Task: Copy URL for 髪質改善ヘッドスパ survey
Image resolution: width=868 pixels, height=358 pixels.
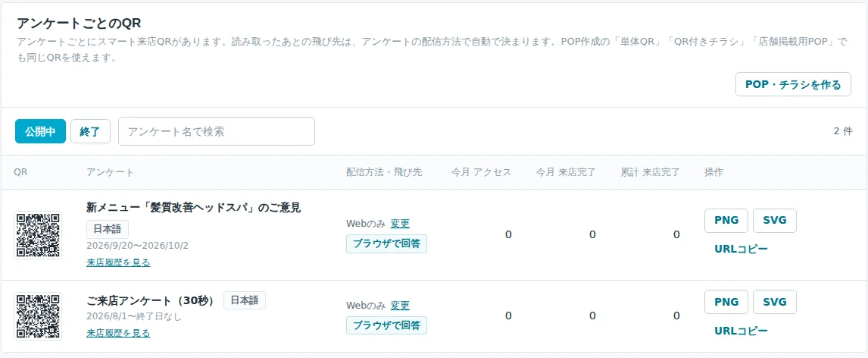Action: click(741, 249)
